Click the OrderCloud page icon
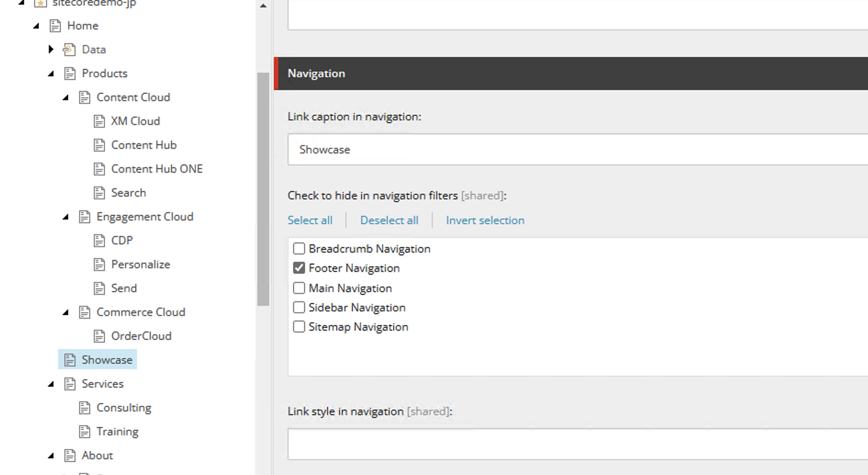 pos(99,336)
